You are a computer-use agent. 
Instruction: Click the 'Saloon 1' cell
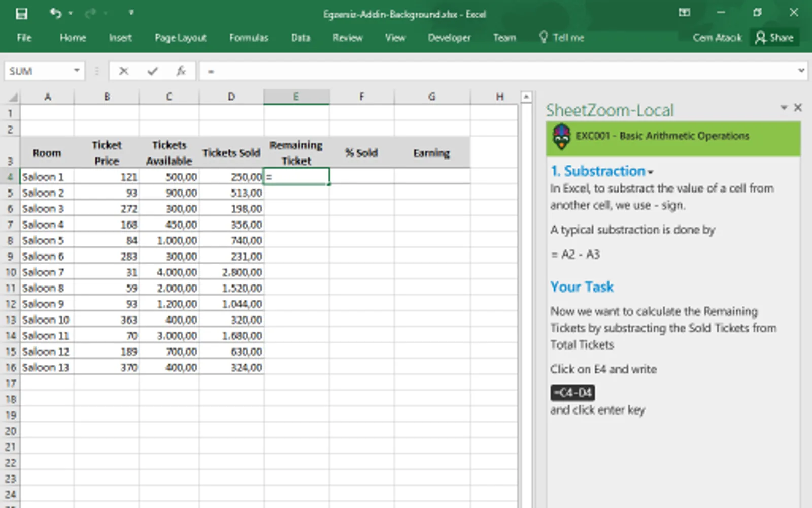pos(47,177)
